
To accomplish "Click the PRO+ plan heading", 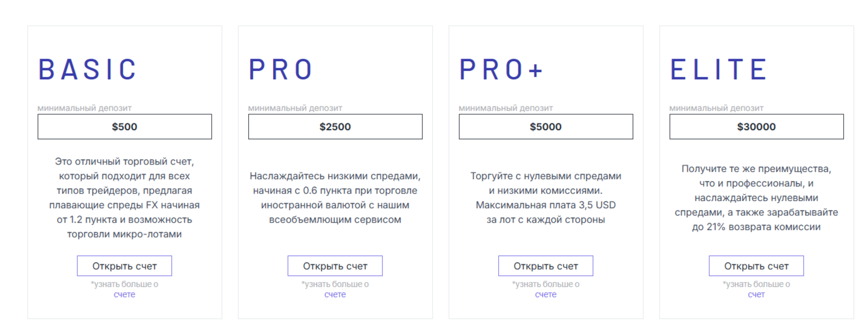I will click(x=501, y=70).
